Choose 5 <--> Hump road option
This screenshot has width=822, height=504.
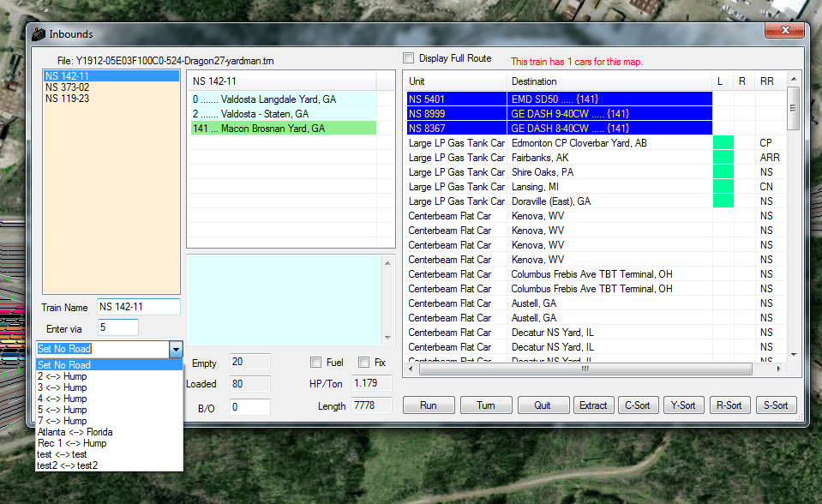(109, 410)
